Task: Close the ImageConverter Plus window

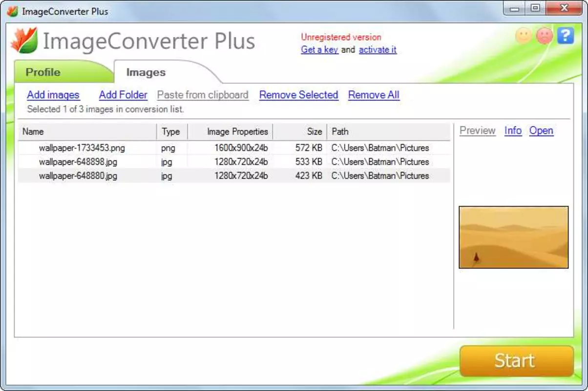Action: (x=564, y=8)
